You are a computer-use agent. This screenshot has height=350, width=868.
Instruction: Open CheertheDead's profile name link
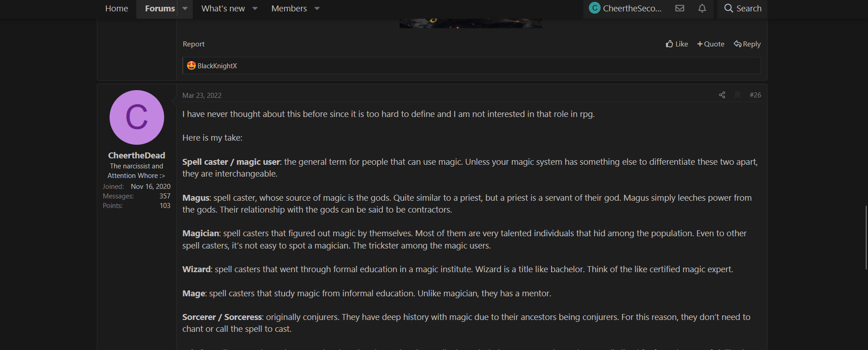click(x=136, y=156)
